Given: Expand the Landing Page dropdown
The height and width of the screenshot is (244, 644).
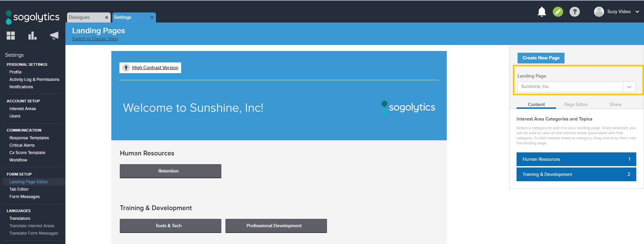Looking at the screenshot, I should (x=629, y=87).
